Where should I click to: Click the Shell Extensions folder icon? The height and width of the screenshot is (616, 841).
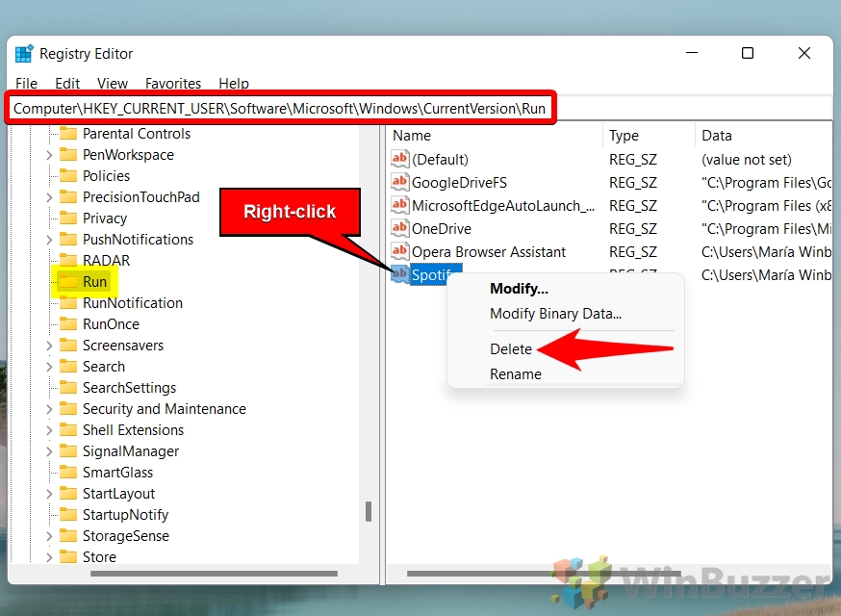68,430
